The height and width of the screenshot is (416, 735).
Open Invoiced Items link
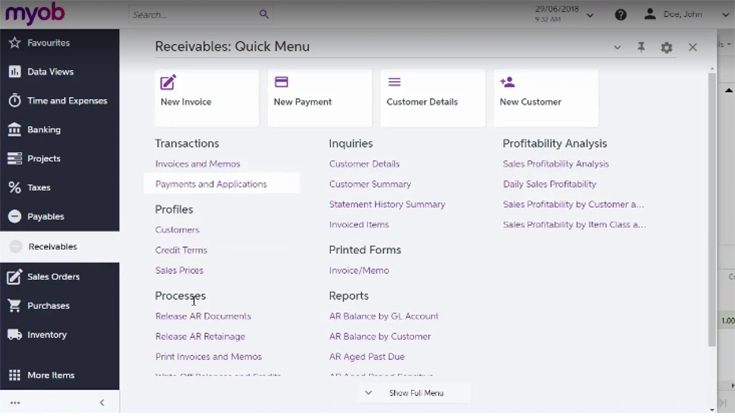click(x=359, y=225)
